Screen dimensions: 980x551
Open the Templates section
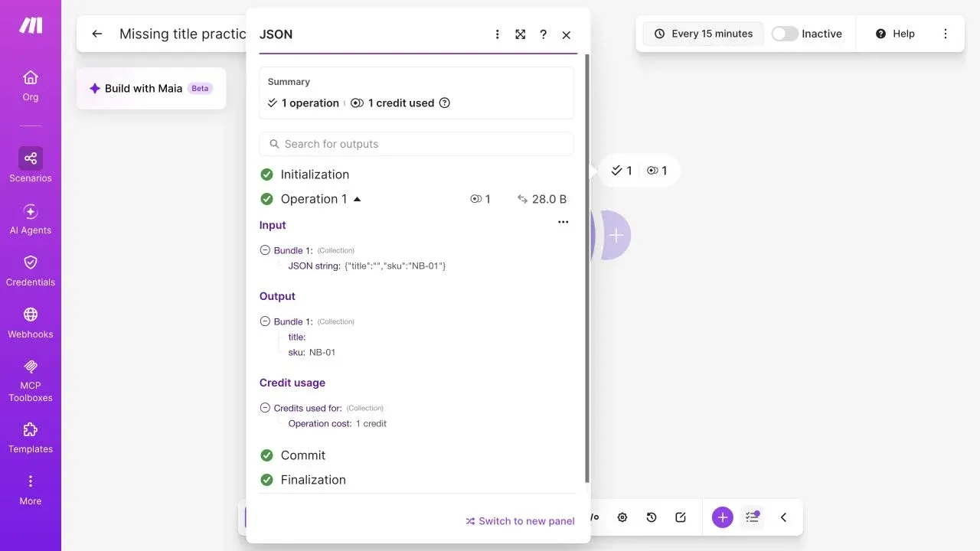[31, 438]
